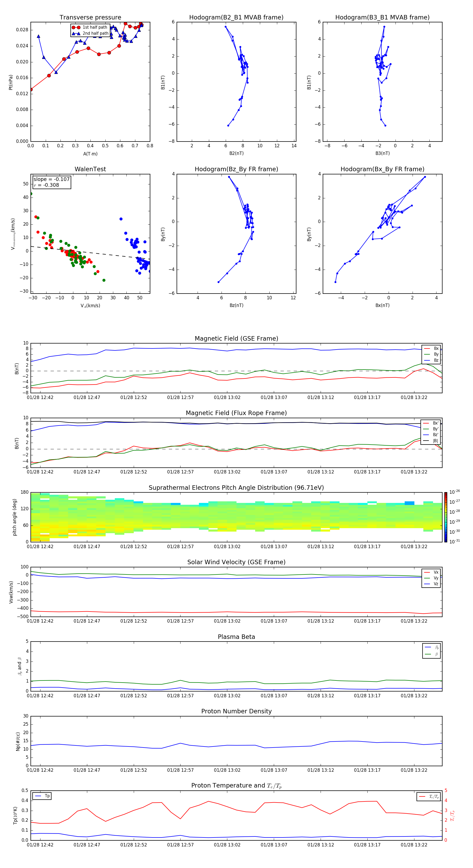The height and width of the screenshot is (868, 473).
Task: Click the 'Magnetic Field (GSE Frame)' title
Action: tap(236, 339)
